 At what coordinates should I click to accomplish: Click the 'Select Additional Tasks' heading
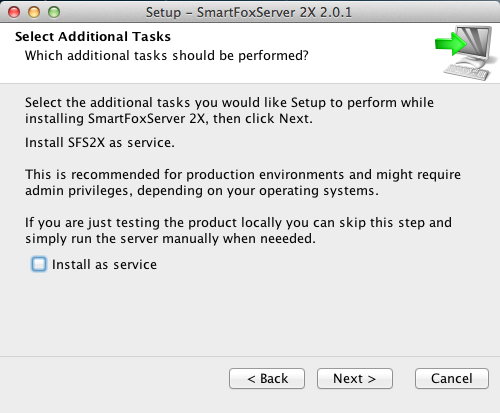[93, 36]
